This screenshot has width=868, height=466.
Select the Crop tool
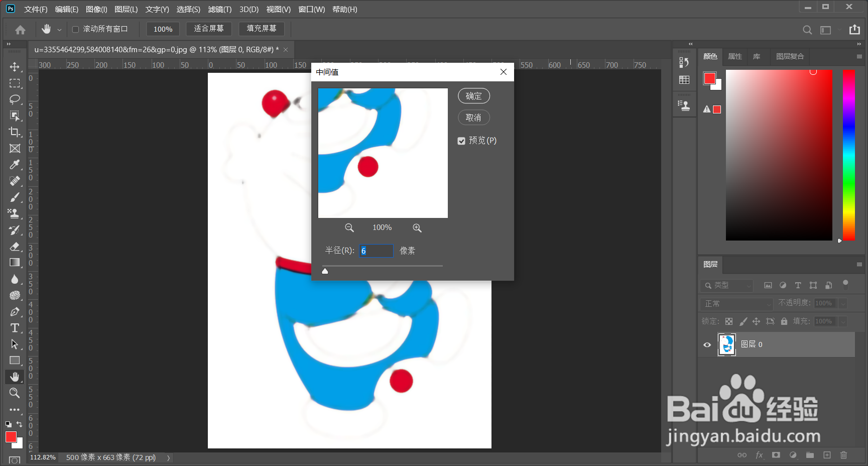pyautogui.click(x=15, y=132)
